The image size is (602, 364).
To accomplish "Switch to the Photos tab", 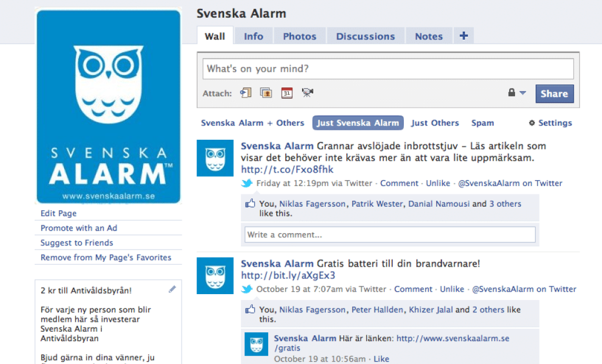I will click(x=299, y=35).
